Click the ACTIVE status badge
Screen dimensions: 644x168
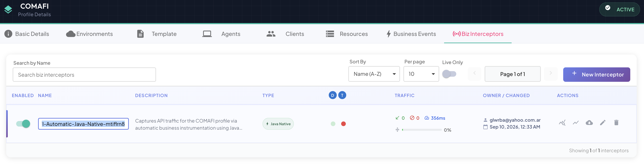pyautogui.click(x=619, y=10)
